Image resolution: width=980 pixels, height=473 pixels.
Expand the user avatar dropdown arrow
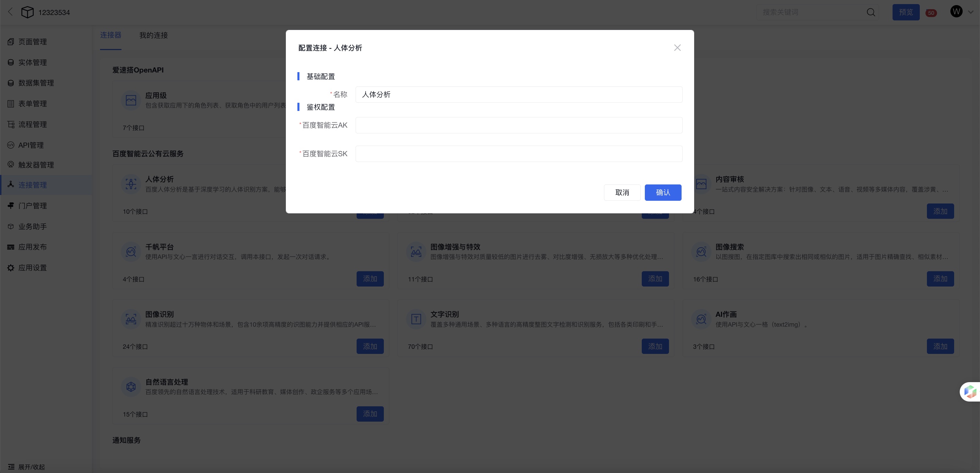point(971,12)
